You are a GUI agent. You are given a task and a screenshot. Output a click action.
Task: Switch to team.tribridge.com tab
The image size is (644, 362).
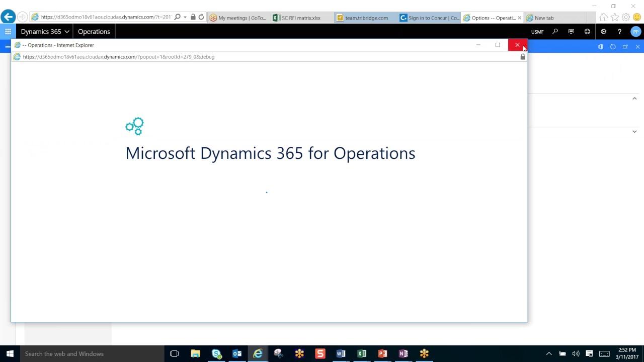click(x=365, y=18)
